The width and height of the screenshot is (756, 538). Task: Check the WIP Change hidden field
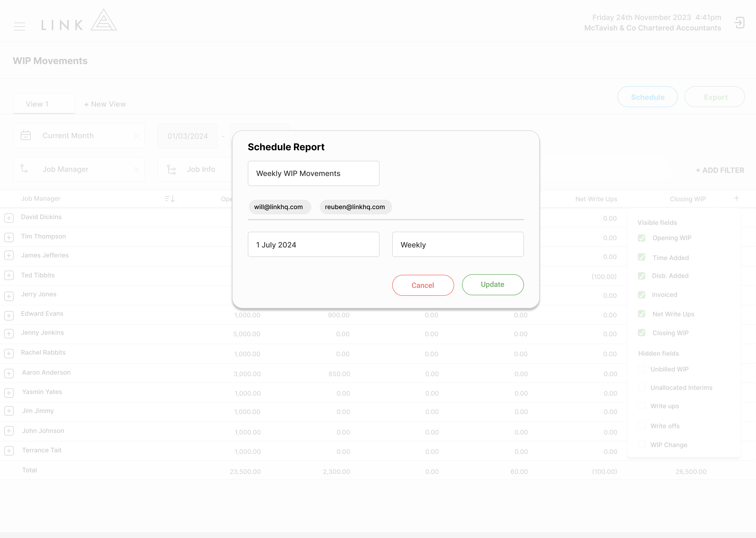642,444
